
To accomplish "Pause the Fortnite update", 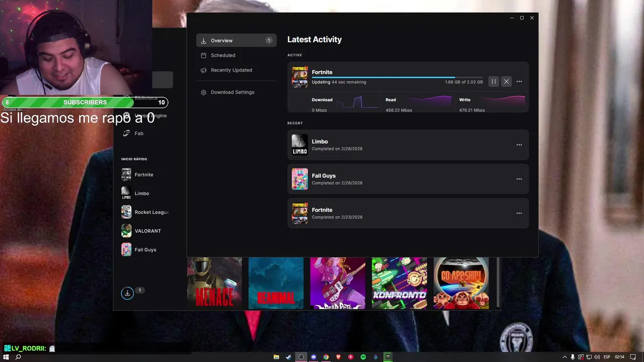I will (494, 81).
